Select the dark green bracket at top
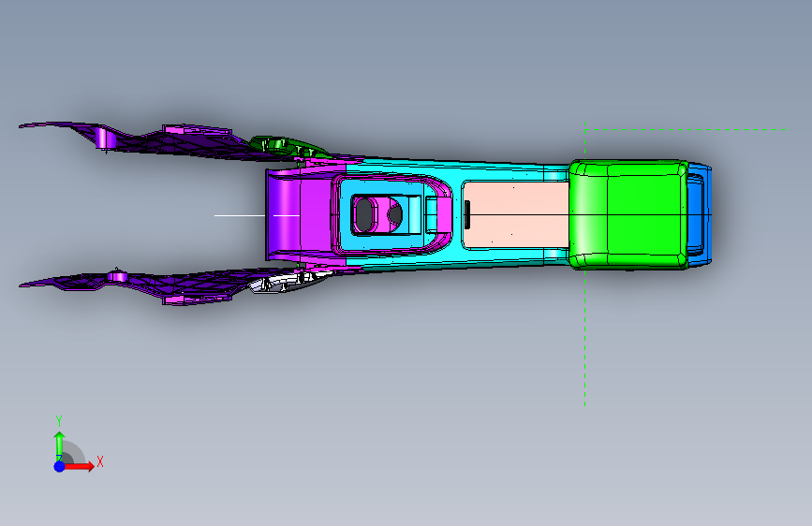The image size is (812, 526). tap(288, 146)
